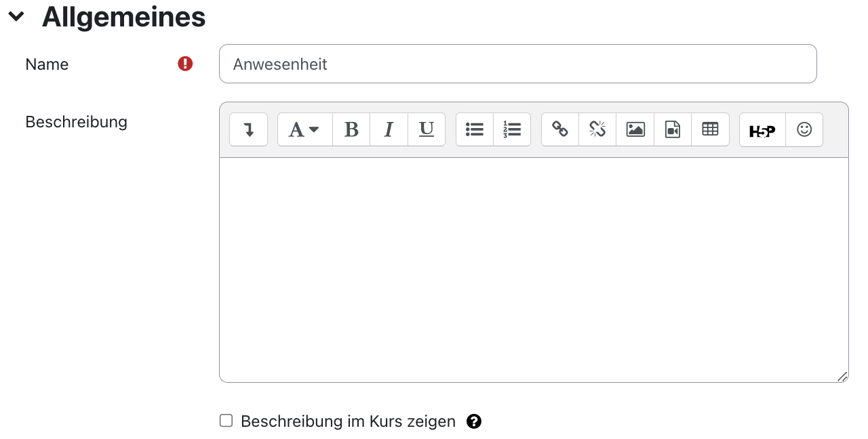Click the text direction arrow icon
Image resolution: width=868 pixels, height=439 pixels.
tap(248, 129)
